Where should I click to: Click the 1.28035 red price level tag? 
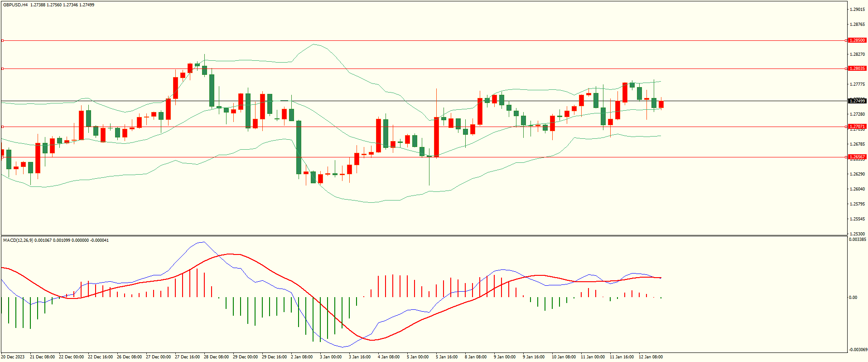857,68
